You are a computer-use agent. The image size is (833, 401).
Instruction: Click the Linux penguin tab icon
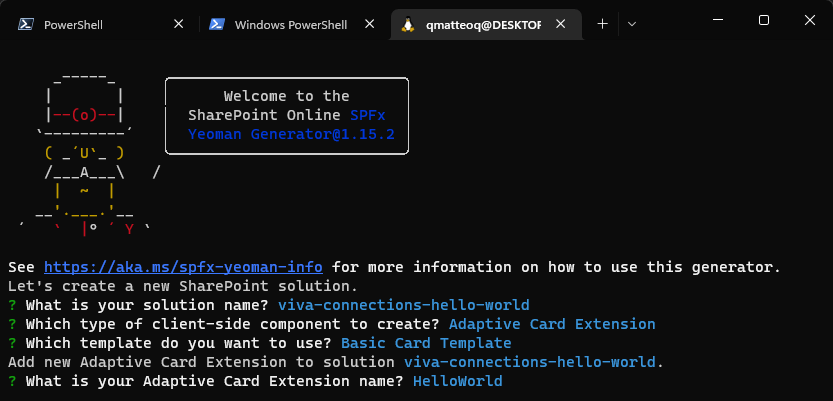pos(408,25)
